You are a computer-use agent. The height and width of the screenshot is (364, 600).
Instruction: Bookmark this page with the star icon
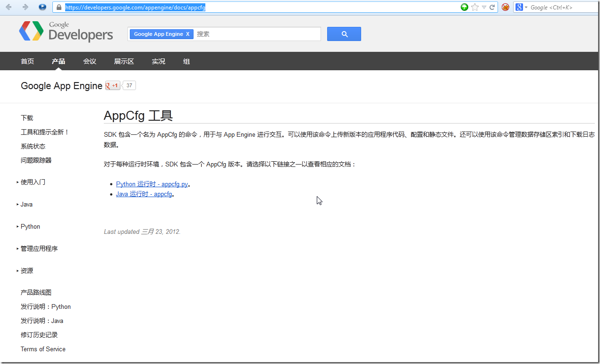click(x=475, y=7)
